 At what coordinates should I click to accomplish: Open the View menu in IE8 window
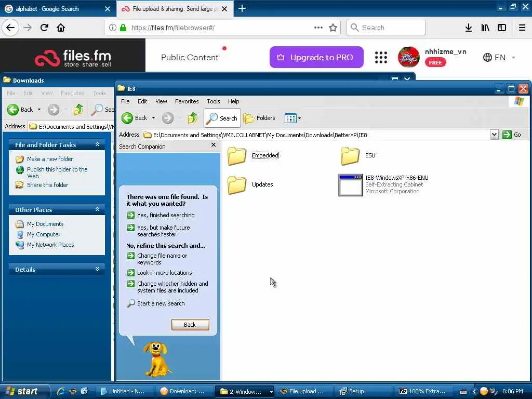click(x=161, y=101)
